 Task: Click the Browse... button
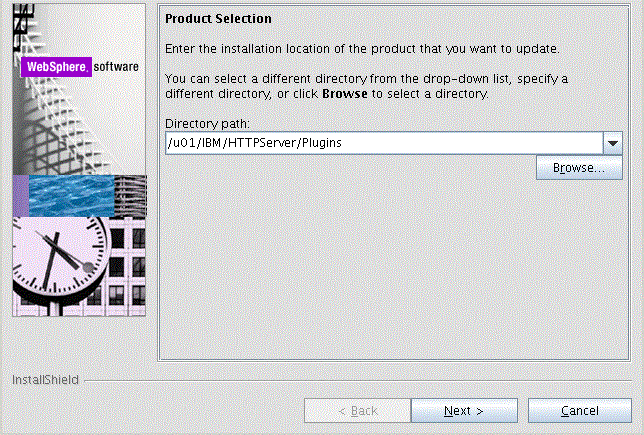click(x=580, y=168)
